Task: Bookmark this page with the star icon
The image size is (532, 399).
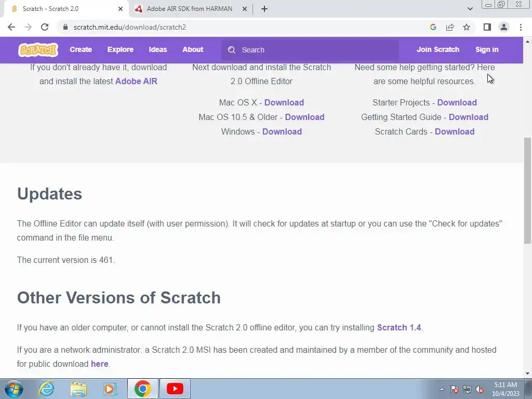Action: [x=467, y=27]
